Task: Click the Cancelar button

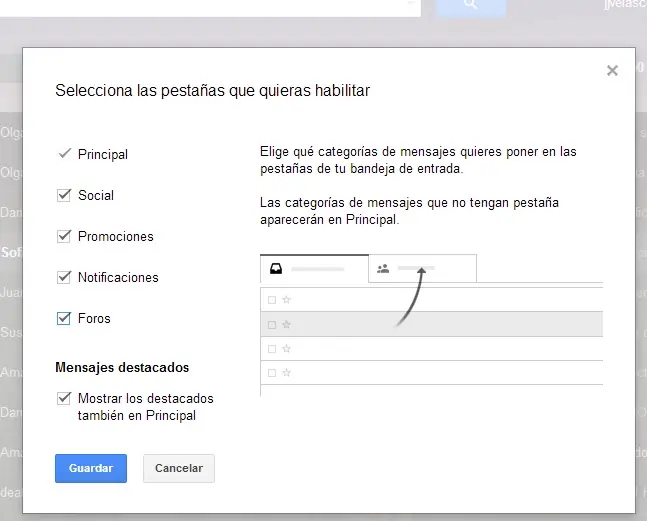Action: (x=179, y=468)
